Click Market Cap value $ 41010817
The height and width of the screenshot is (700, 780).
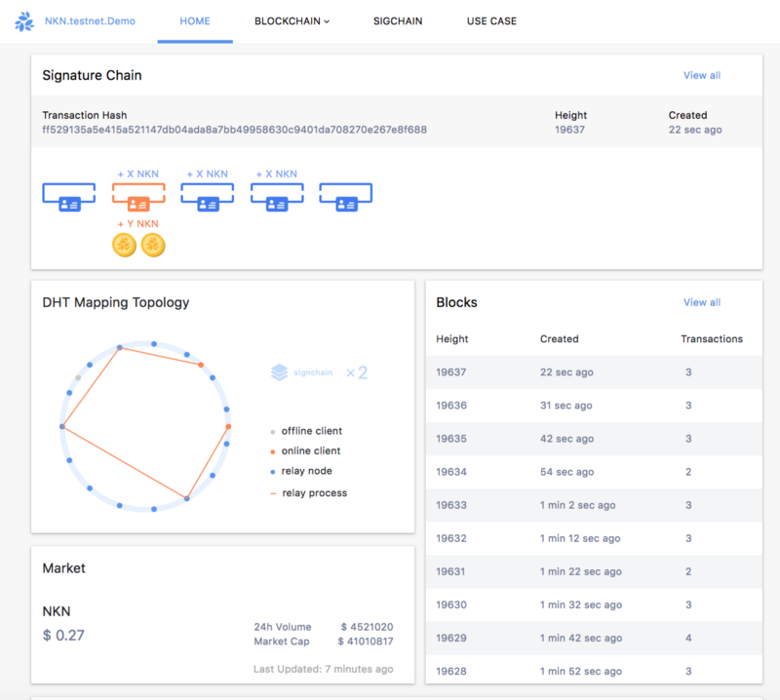point(366,642)
